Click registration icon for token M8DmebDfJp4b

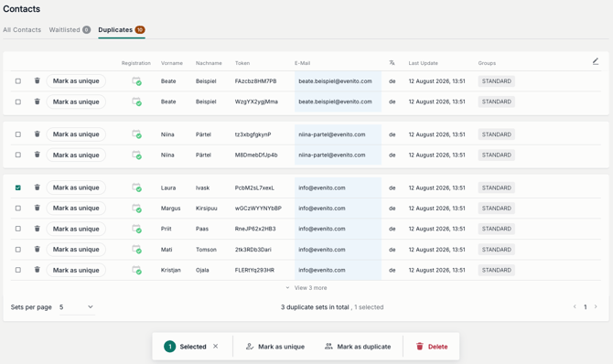pos(136,155)
